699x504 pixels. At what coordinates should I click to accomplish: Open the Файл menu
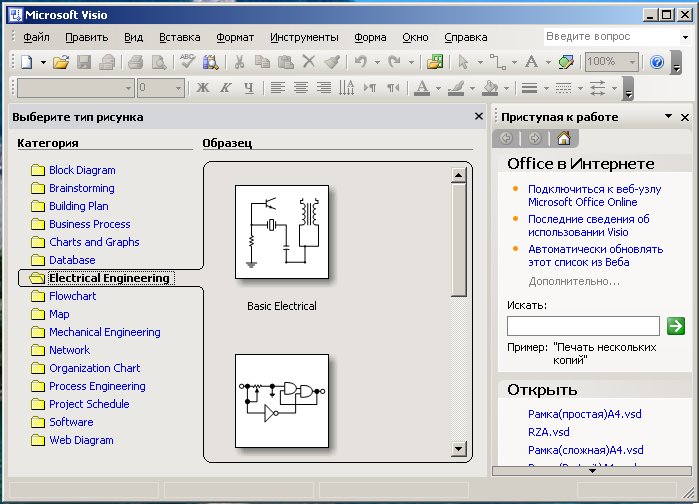pyautogui.click(x=36, y=37)
